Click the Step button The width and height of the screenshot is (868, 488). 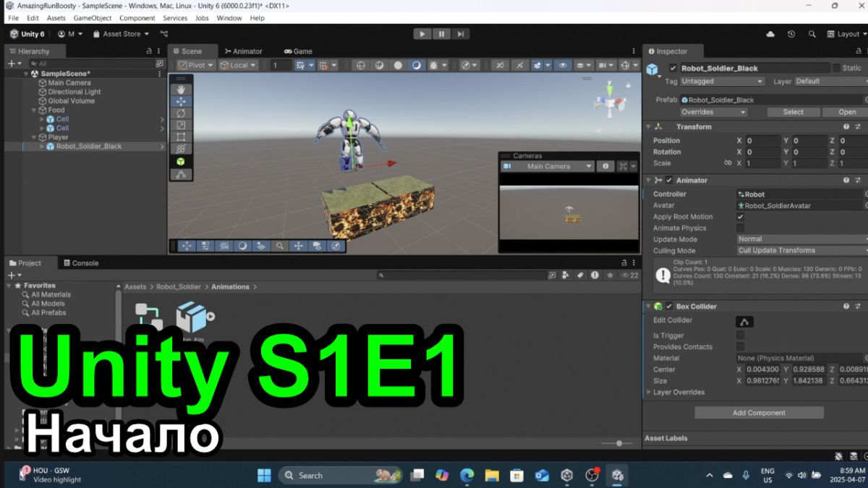(460, 34)
